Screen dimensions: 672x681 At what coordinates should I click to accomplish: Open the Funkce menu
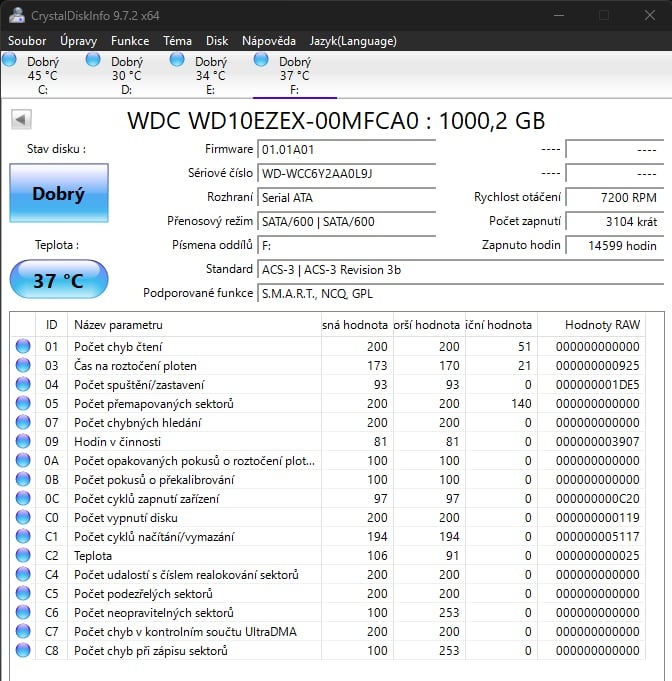130,41
